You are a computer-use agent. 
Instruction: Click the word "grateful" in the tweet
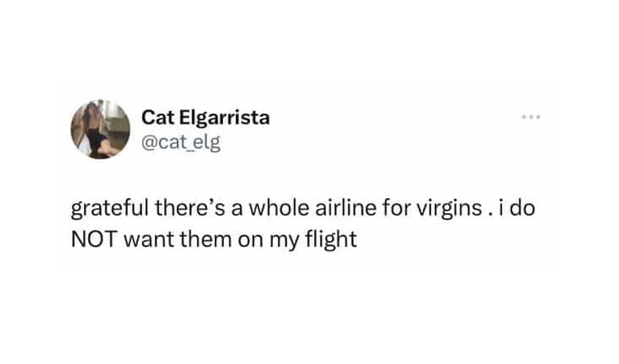tap(109, 208)
